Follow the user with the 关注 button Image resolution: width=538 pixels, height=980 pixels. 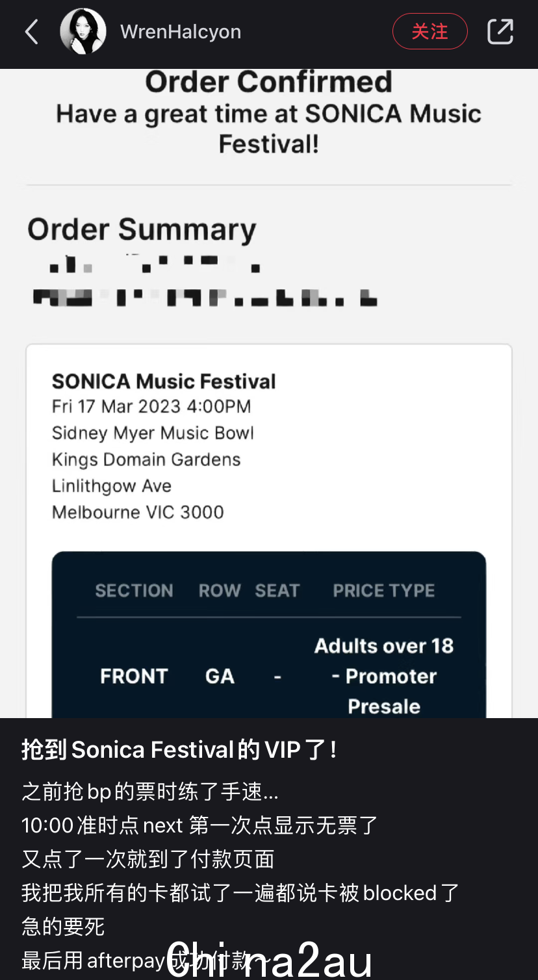pyautogui.click(x=430, y=31)
